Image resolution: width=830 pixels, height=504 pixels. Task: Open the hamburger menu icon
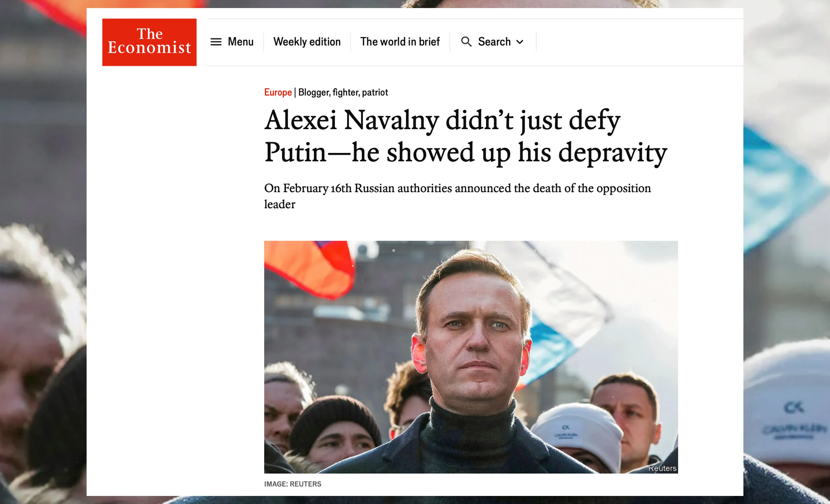coord(216,42)
